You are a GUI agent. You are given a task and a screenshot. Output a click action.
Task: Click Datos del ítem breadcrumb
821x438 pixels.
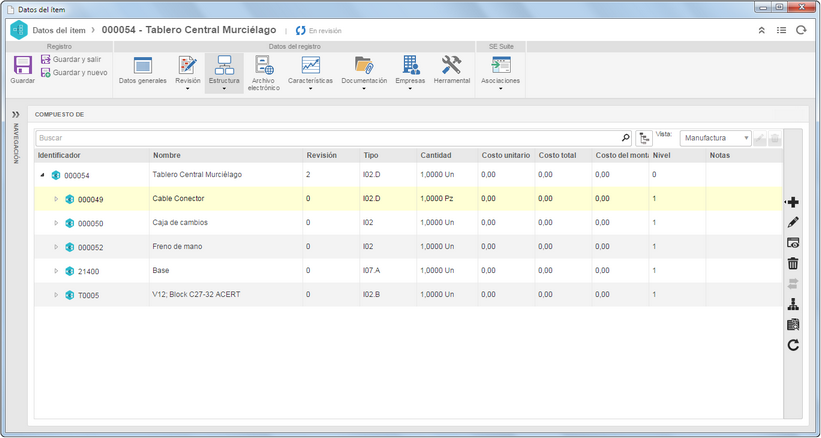pos(59,30)
